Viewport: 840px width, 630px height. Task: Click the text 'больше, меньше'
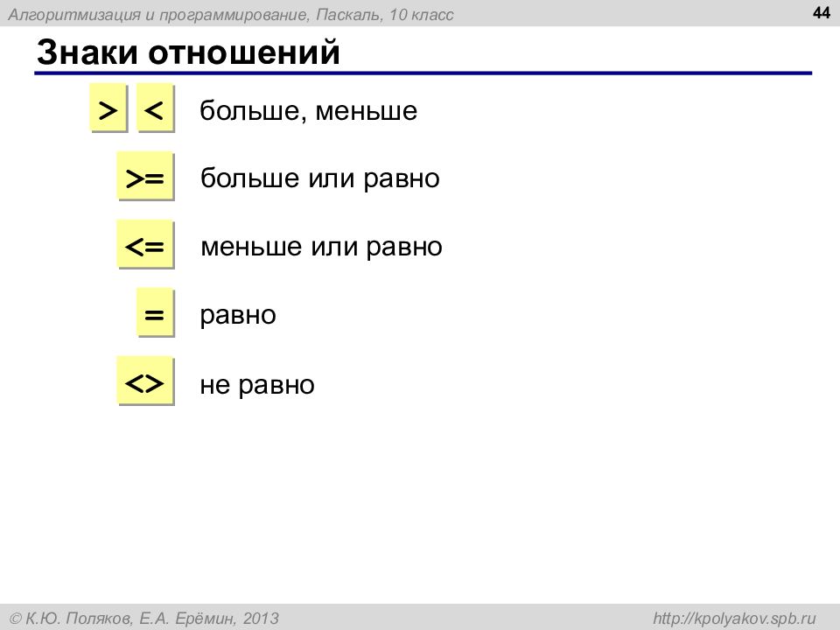coord(309,111)
